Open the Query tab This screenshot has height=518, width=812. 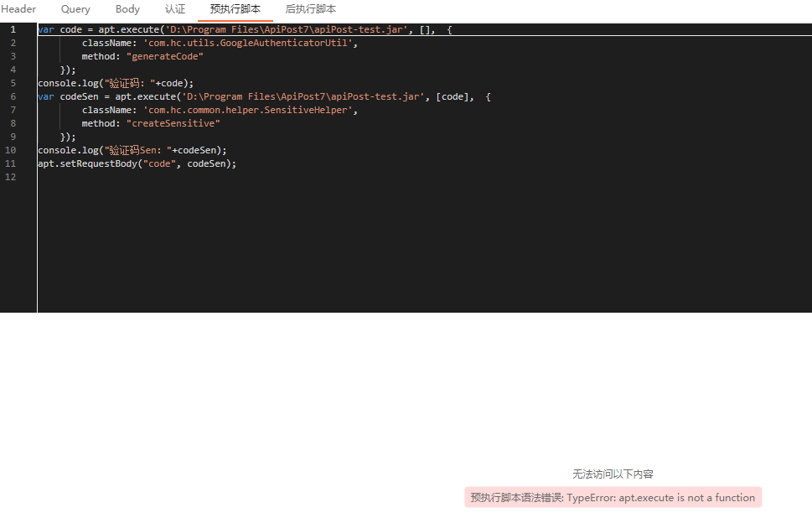pos(75,9)
